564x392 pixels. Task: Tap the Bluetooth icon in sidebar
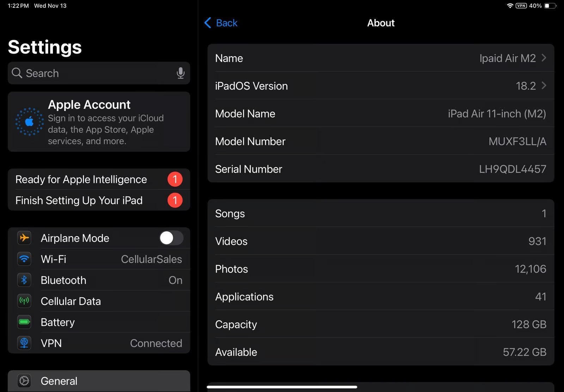coord(24,280)
